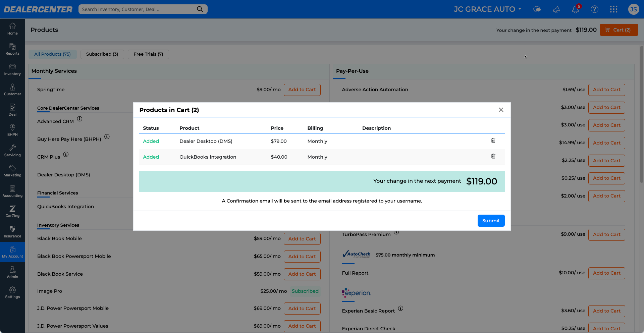The width and height of the screenshot is (644, 333).
Task: Show info for Advanced CRM
Action: (79, 119)
